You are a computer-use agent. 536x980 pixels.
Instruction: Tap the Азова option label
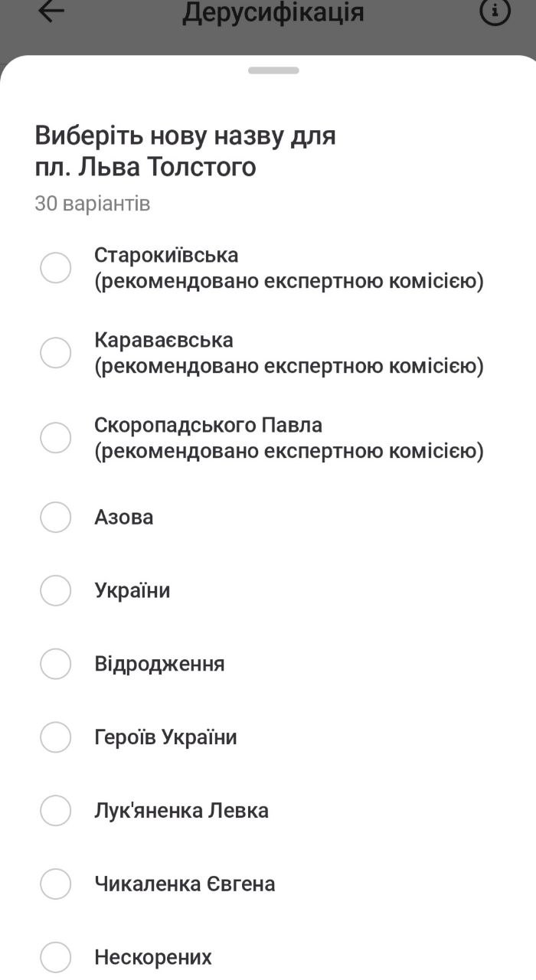pos(124,517)
